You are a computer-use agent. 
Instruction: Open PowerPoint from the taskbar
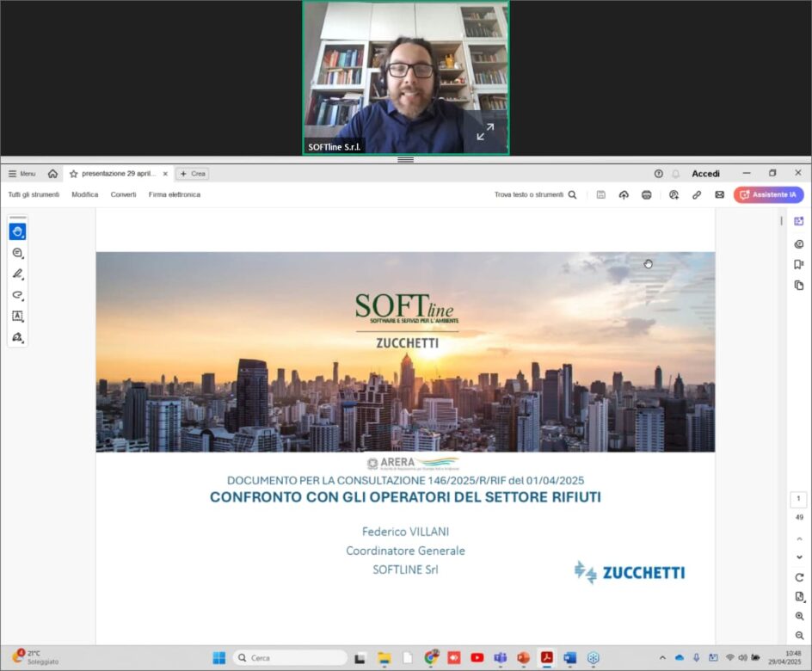point(523,658)
